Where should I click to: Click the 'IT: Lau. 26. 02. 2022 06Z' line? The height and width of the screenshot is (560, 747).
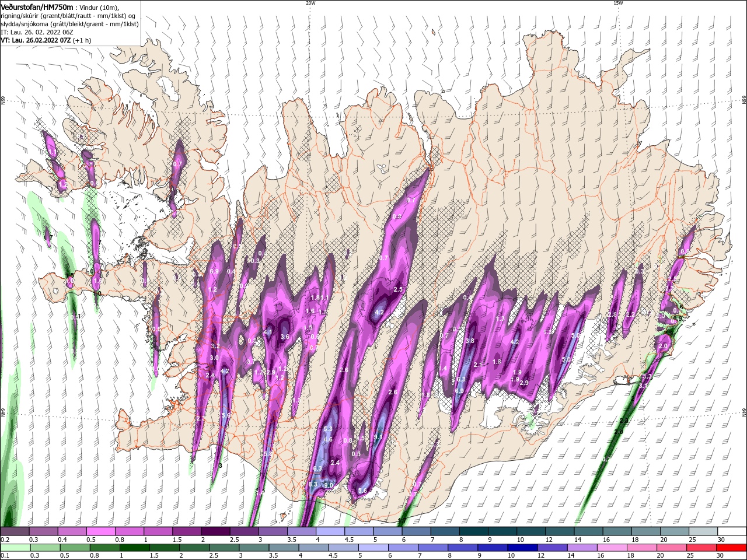pos(37,32)
